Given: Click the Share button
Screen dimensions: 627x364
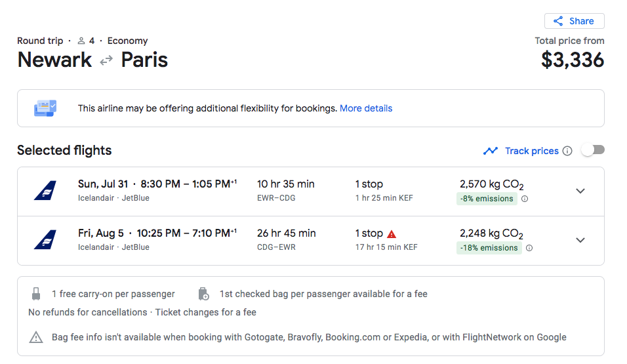Looking at the screenshot, I should [x=575, y=21].
